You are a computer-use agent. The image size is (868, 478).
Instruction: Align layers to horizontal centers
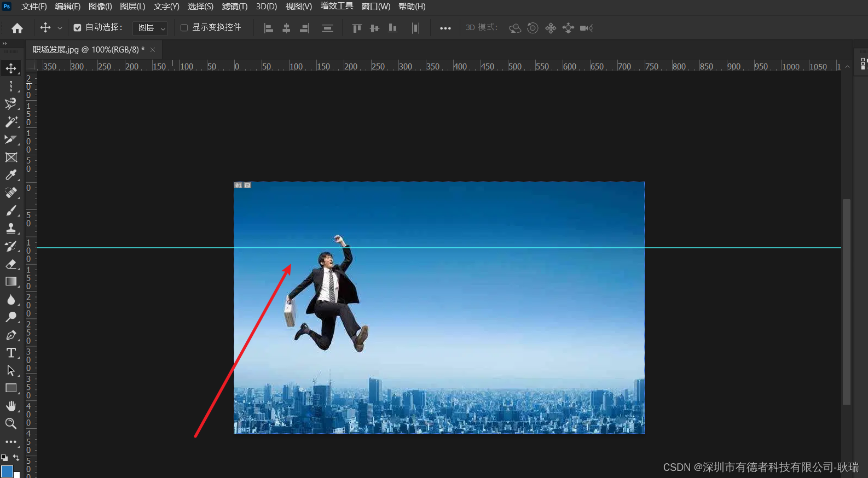286,28
